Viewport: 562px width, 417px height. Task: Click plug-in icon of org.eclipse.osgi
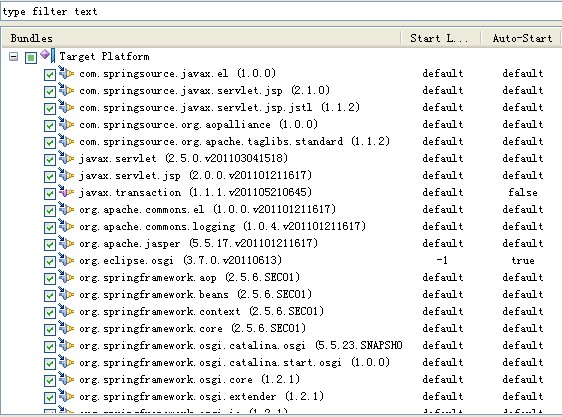pos(66,260)
